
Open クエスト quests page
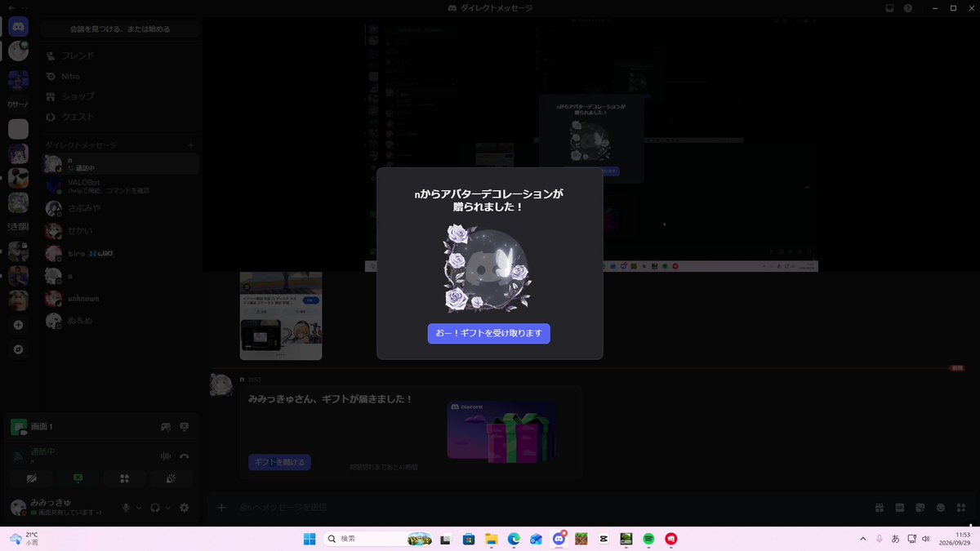tap(120, 117)
